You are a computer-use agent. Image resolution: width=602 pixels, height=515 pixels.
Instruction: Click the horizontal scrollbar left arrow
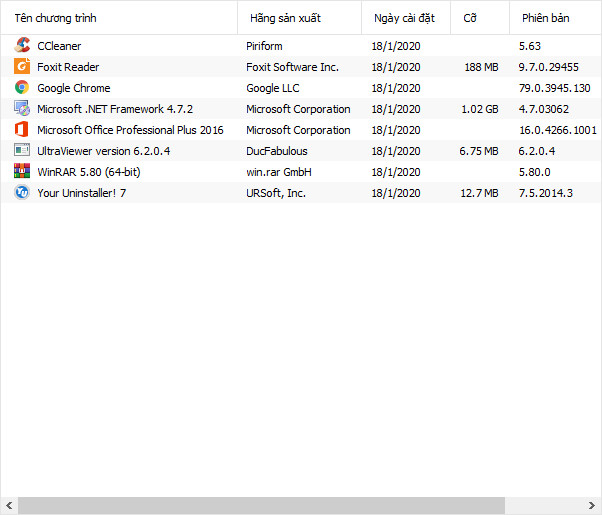pos(9,505)
